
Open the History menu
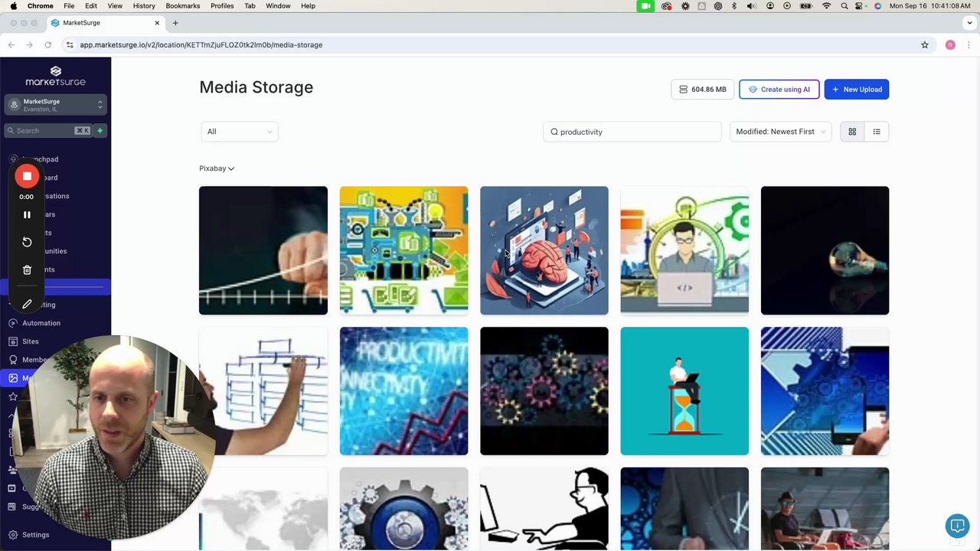coord(144,6)
